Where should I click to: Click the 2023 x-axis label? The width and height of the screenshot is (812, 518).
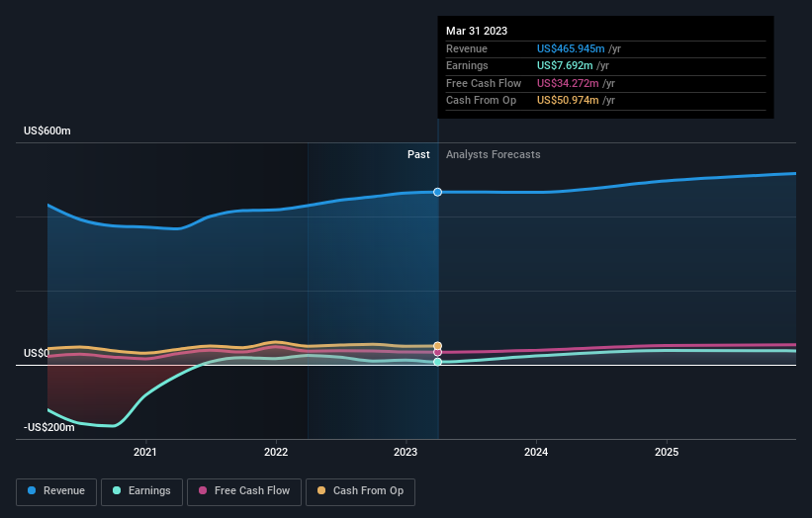406,452
